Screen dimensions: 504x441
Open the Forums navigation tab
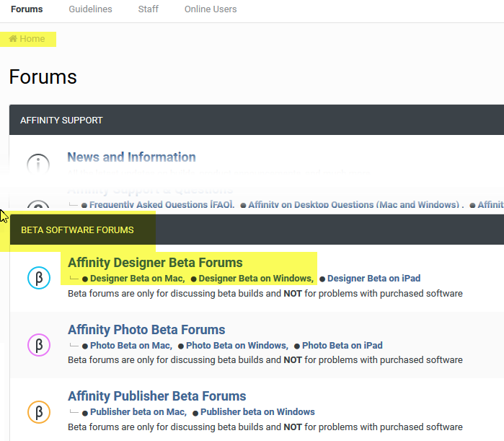tap(27, 9)
